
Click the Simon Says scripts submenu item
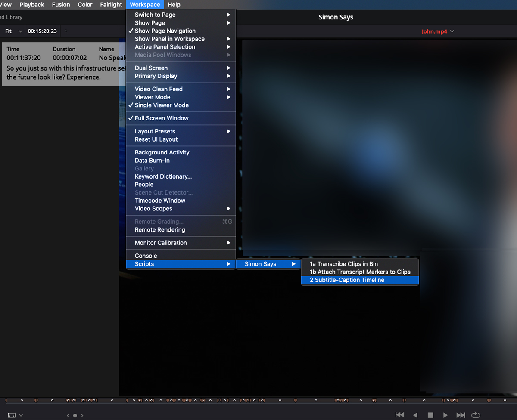[x=268, y=264]
